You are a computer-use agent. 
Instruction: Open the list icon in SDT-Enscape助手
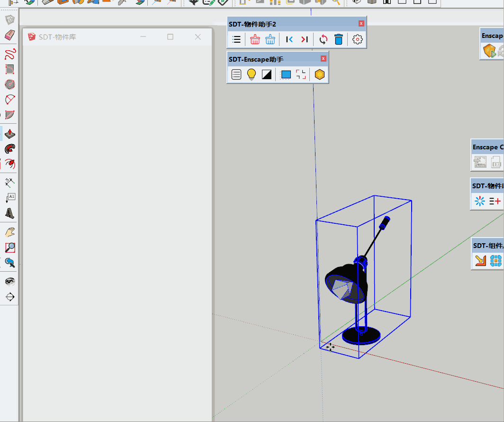point(236,74)
